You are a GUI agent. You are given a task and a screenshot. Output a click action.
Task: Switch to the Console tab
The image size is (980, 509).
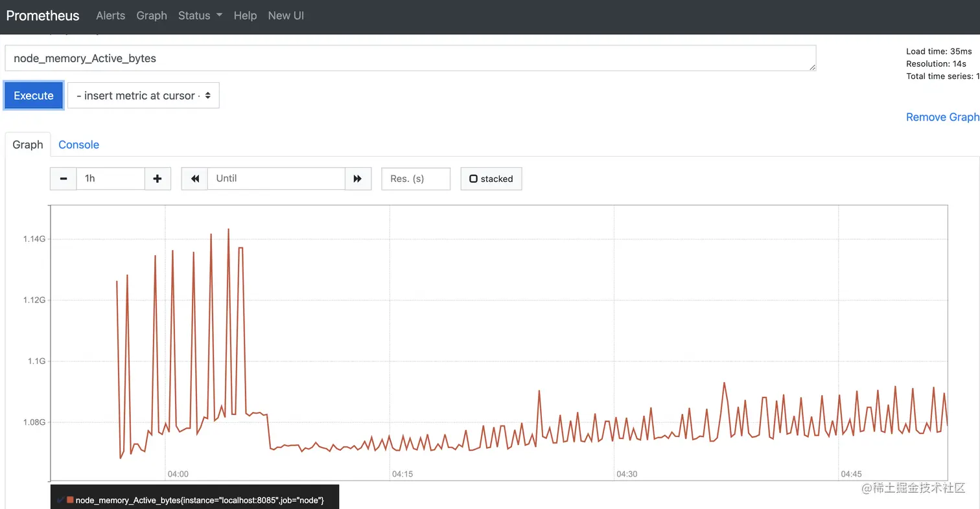pos(78,144)
